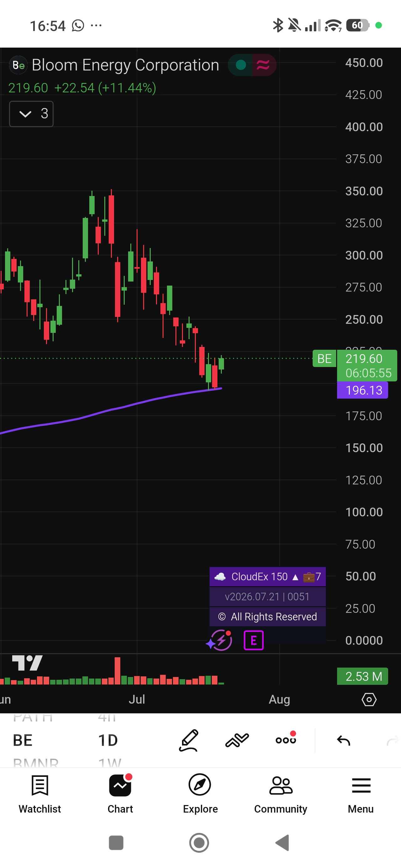Tap the battery indicator showing 60

coord(358,25)
